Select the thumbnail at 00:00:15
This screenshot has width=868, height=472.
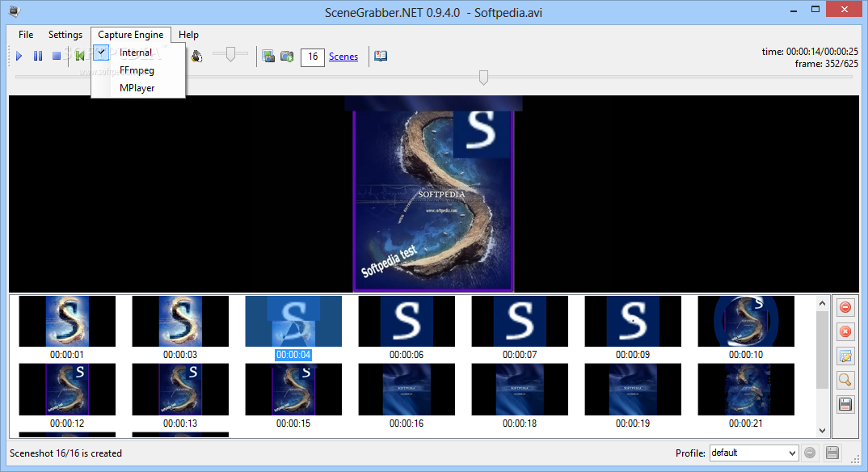(293, 390)
